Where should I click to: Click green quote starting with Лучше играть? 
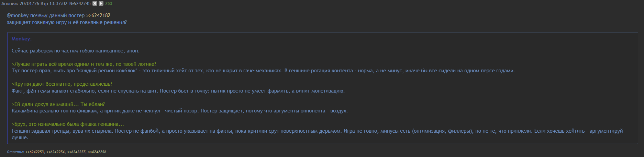(84, 64)
